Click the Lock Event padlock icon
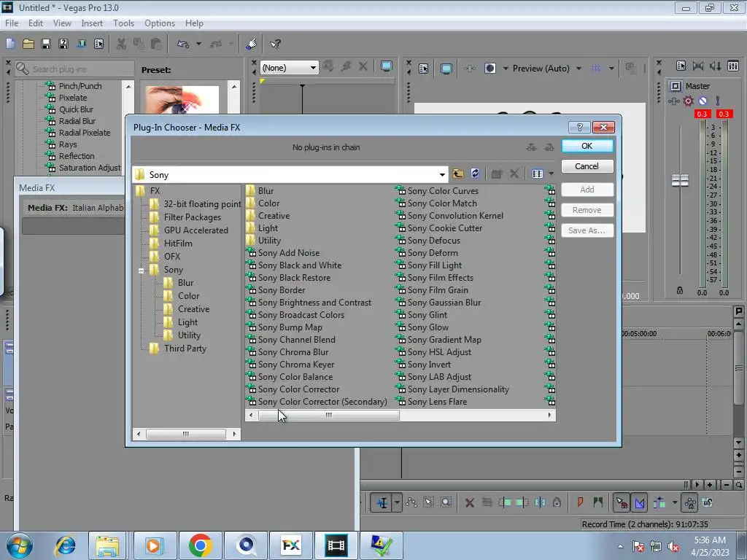Screen dimensions: 747x560 (557, 502)
